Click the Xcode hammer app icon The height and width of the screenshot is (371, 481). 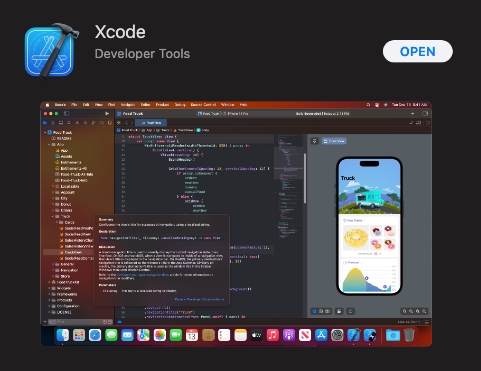pyautogui.click(x=52, y=51)
